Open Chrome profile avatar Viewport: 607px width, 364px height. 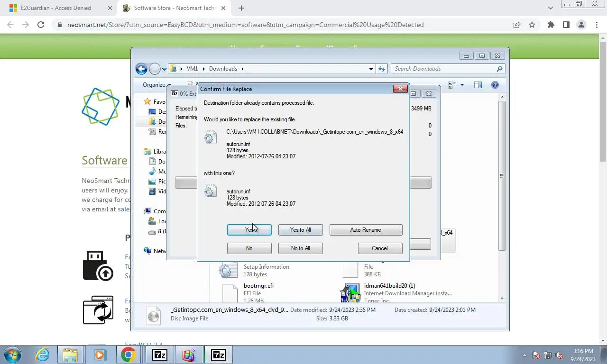pos(581,25)
